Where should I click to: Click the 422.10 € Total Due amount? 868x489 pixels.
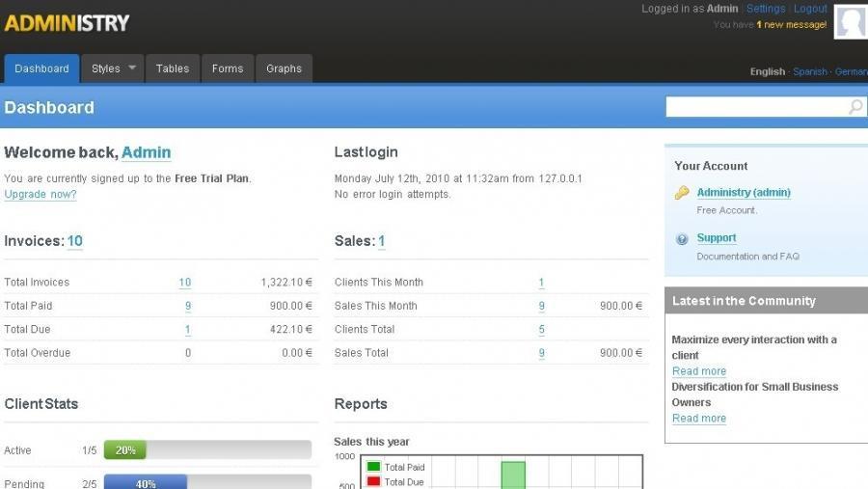pos(291,330)
